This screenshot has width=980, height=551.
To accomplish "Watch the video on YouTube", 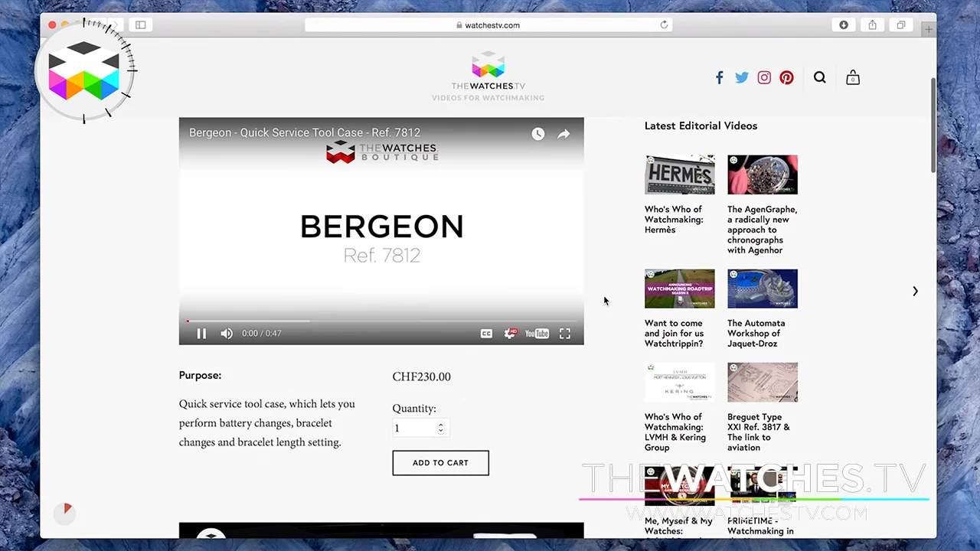I will [x=537, y=334].
